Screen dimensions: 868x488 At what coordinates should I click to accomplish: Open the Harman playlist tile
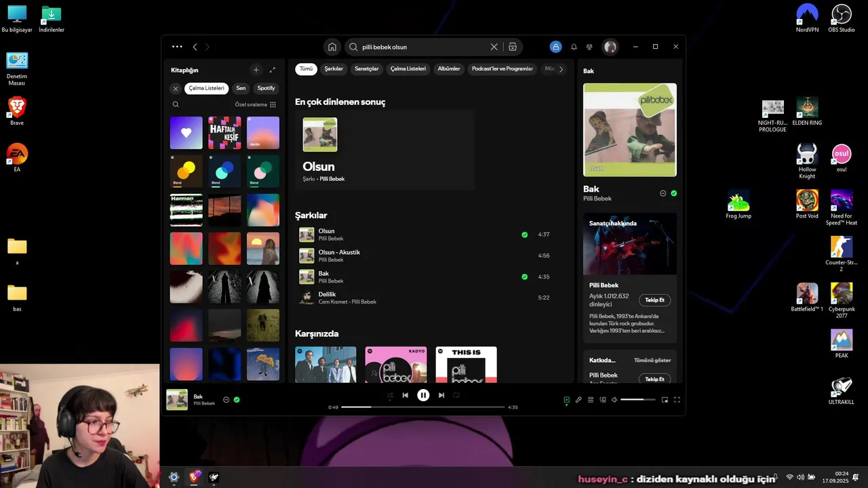186,210
